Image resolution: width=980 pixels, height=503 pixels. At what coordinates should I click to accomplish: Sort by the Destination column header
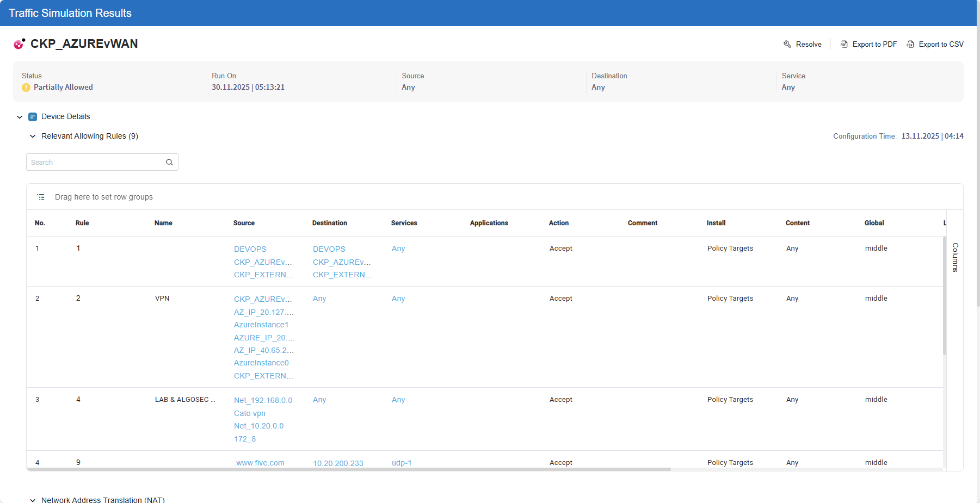pyautogui.click(x=329, y=223)
